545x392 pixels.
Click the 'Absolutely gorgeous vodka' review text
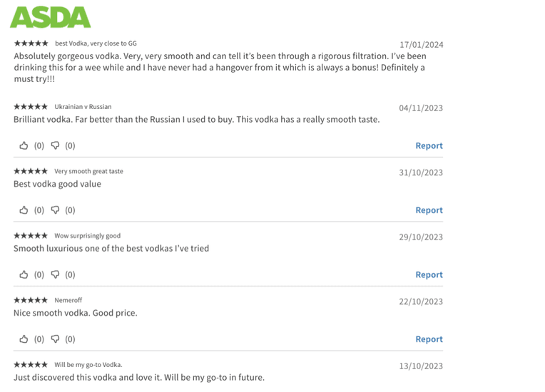coord(220,68)
